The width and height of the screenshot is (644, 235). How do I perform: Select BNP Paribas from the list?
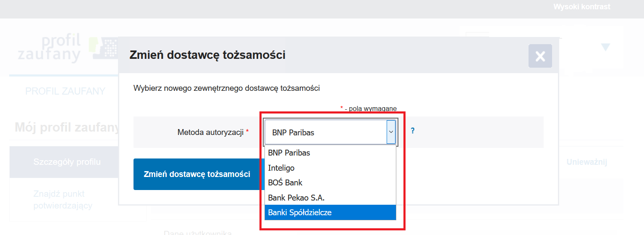[330, 153]
